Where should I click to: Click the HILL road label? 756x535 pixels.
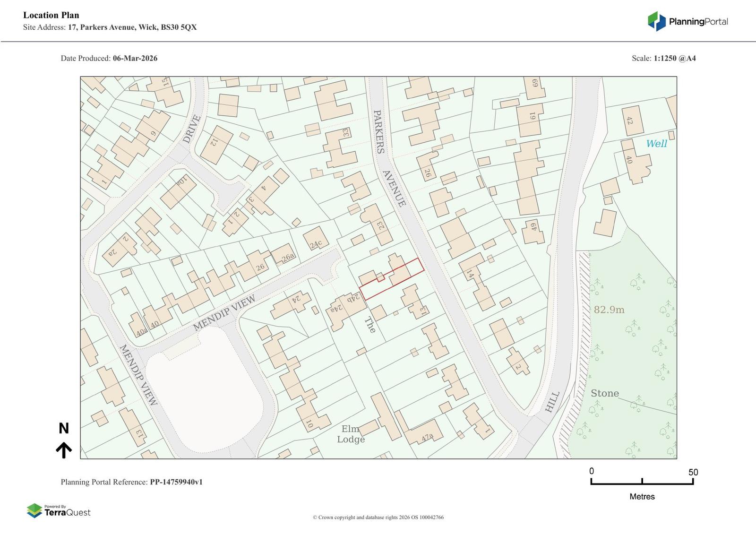(x=552, y=402)
